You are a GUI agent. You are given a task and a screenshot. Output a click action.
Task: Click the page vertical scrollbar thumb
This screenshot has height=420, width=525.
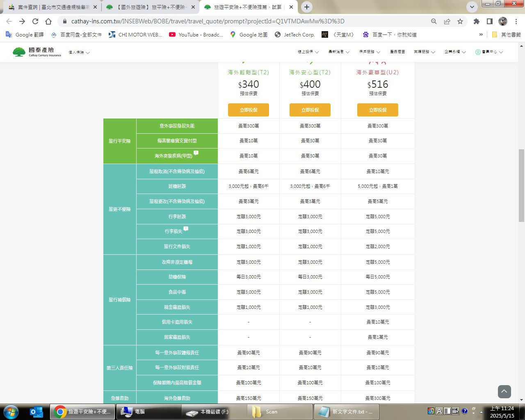click(521, 185)
